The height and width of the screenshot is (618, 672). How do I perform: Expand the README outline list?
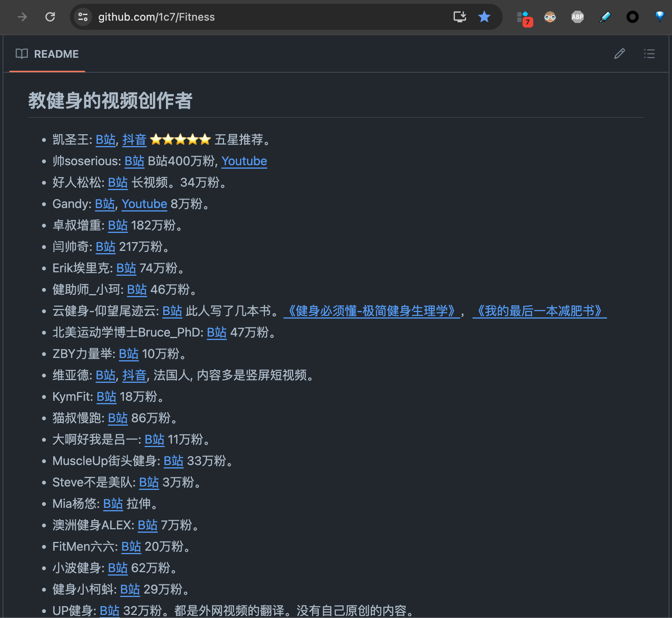tap(649, 54)
